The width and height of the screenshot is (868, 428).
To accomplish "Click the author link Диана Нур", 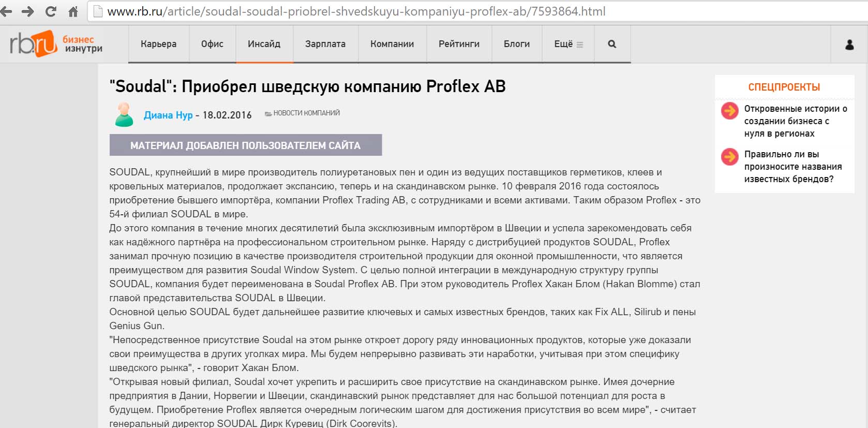I will [168, 115].
